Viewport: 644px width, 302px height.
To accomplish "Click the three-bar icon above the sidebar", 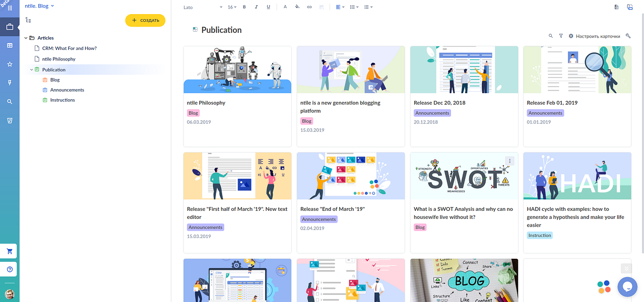I will [10, 8].
